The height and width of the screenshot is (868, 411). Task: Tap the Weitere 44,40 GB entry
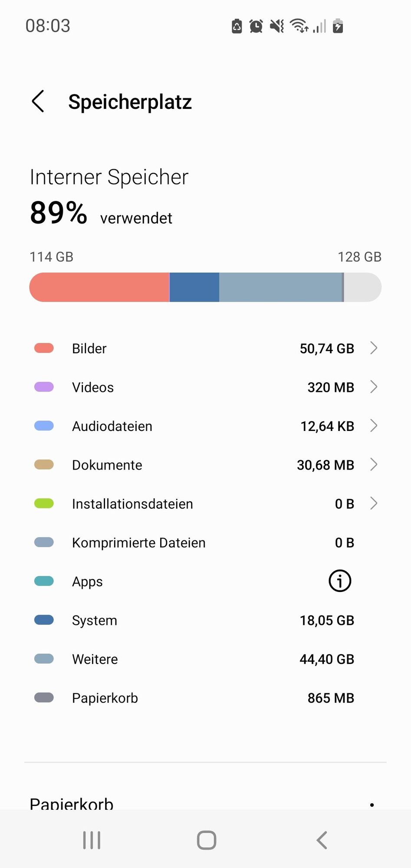[x=205, y=659]
